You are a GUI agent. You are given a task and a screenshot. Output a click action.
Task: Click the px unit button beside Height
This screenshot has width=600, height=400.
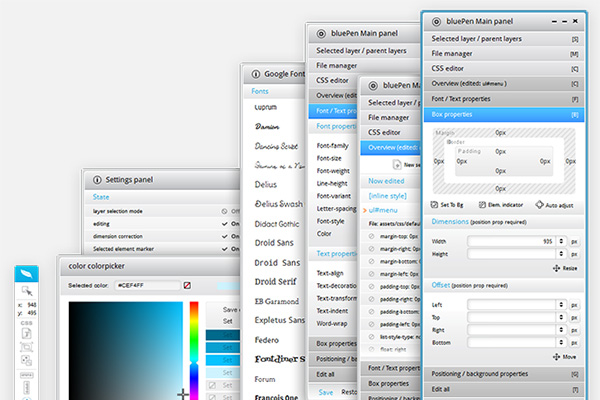click(x=574, y=254)
